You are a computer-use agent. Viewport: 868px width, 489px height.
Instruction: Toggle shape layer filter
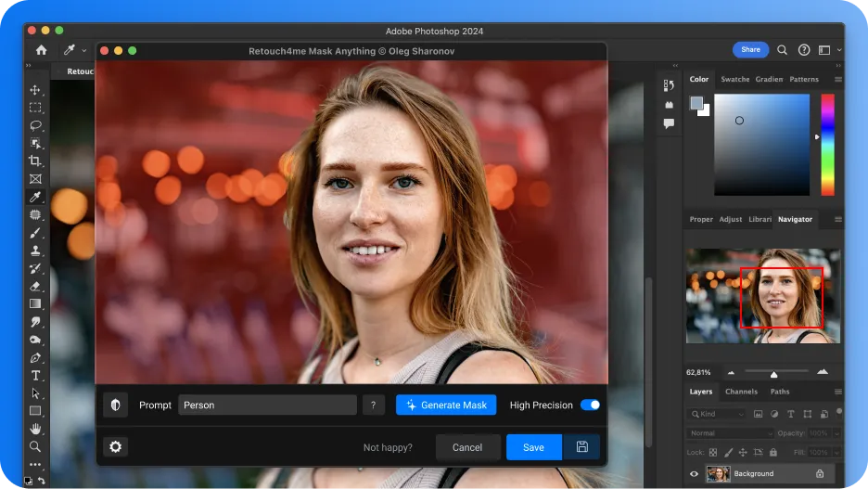[x=808, y=414]
